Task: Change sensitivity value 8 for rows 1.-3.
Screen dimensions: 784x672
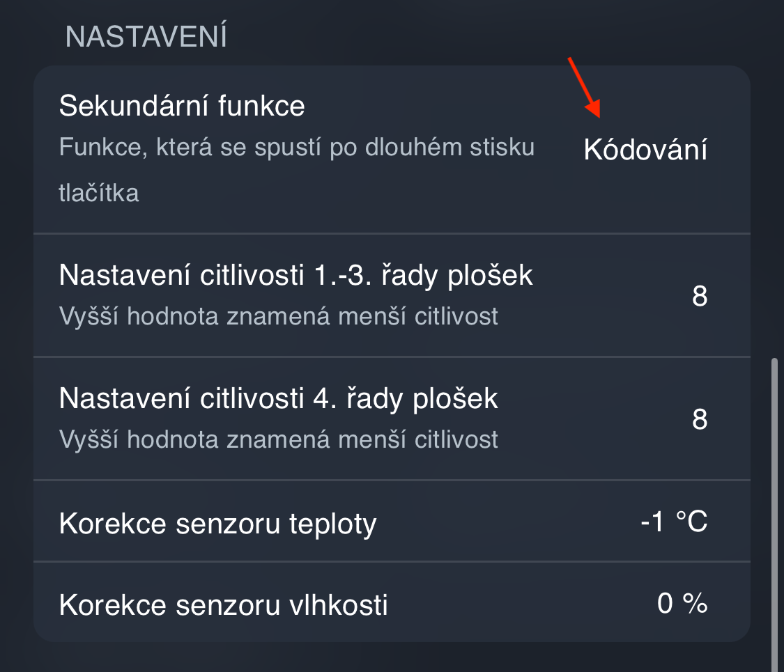Action: point(700,296)
